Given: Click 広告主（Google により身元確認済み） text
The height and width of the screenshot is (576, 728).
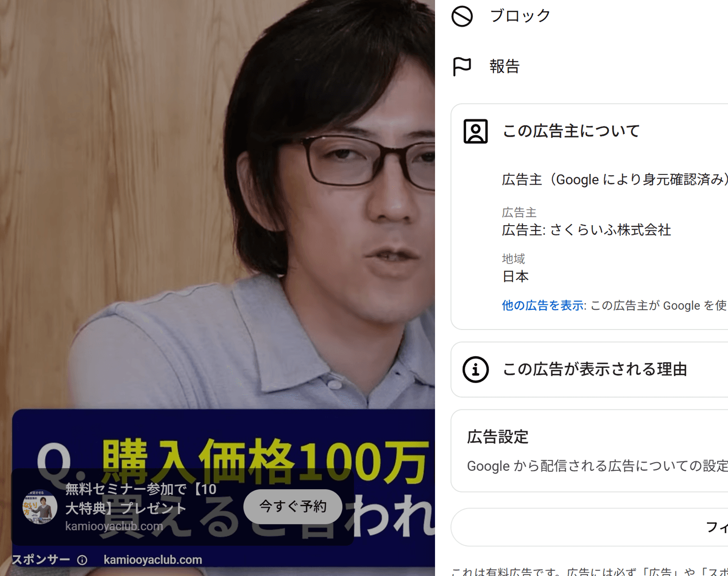Looking at the screenshot, I should pos(615,180).
